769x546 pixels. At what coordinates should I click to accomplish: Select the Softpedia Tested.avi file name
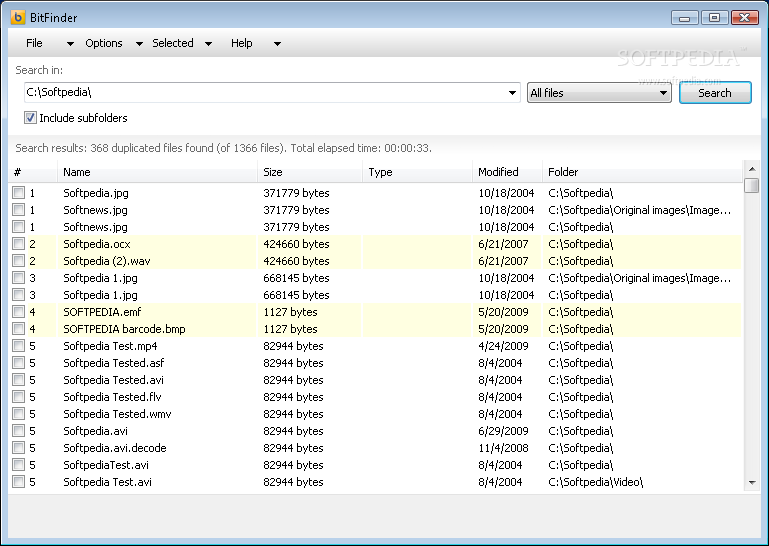(x=113, y=380)
